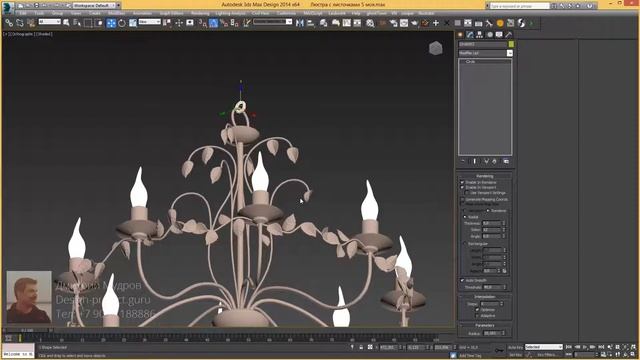The image size is (640, 360).
Task: Click the ViewCube in the viewport
Action: pyautogui.click(x=436, y=48)
